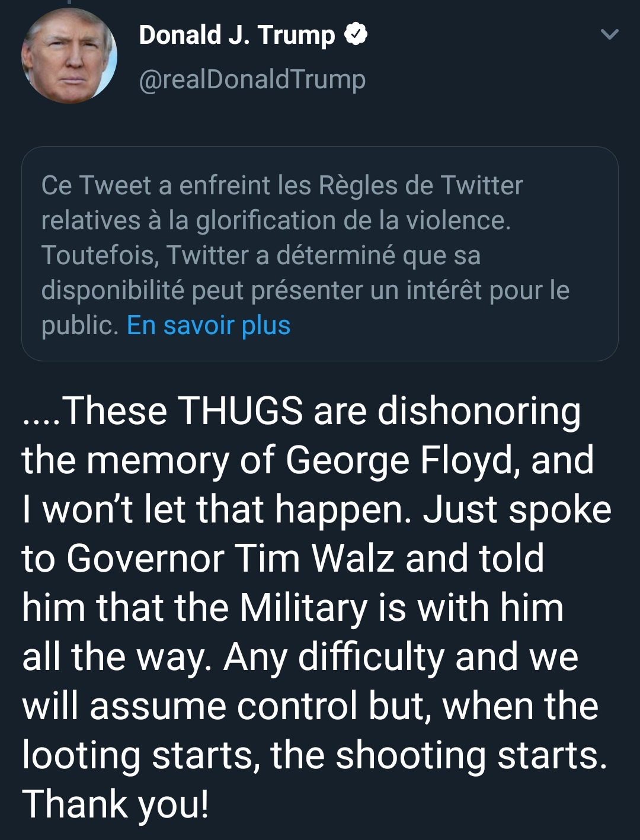
Task: Select the @realDonaldTrump handle
Action: [x=252, y=79]
